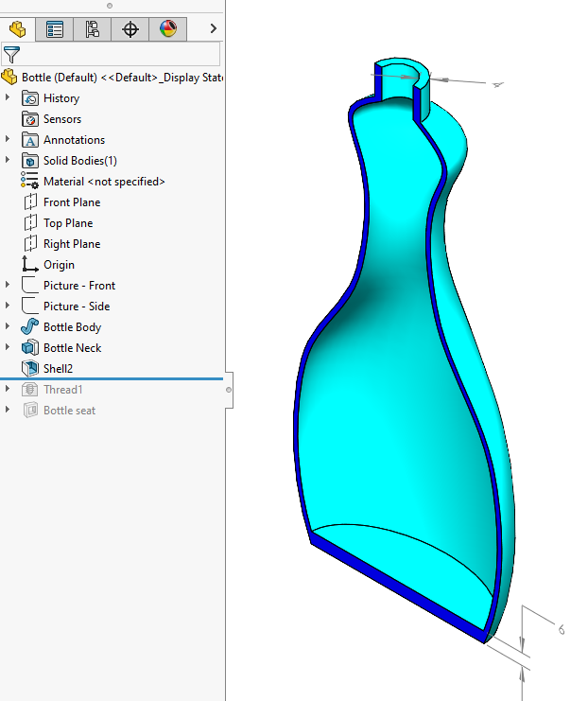
Task: Select Material <not specified> item
Action: point(104,182)
